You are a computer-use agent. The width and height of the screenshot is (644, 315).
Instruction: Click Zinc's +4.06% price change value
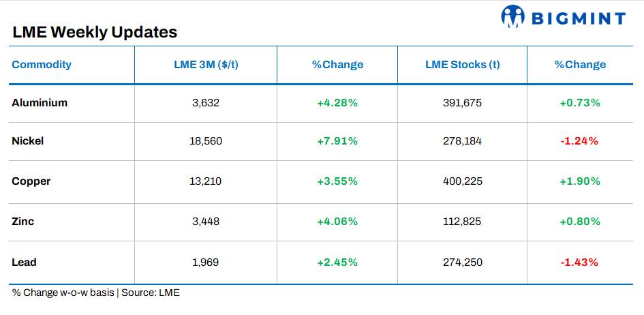point(337,222)
